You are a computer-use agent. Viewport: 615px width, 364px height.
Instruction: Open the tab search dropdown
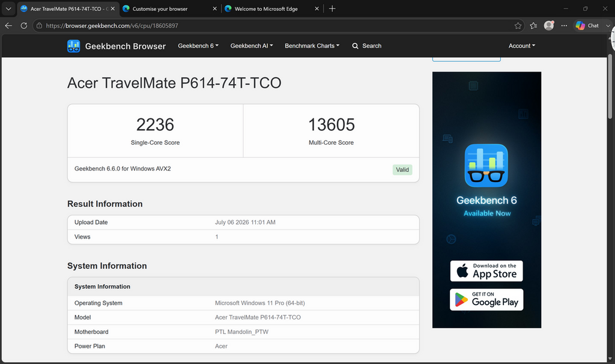pyautogui.click(x=8, y=8)
